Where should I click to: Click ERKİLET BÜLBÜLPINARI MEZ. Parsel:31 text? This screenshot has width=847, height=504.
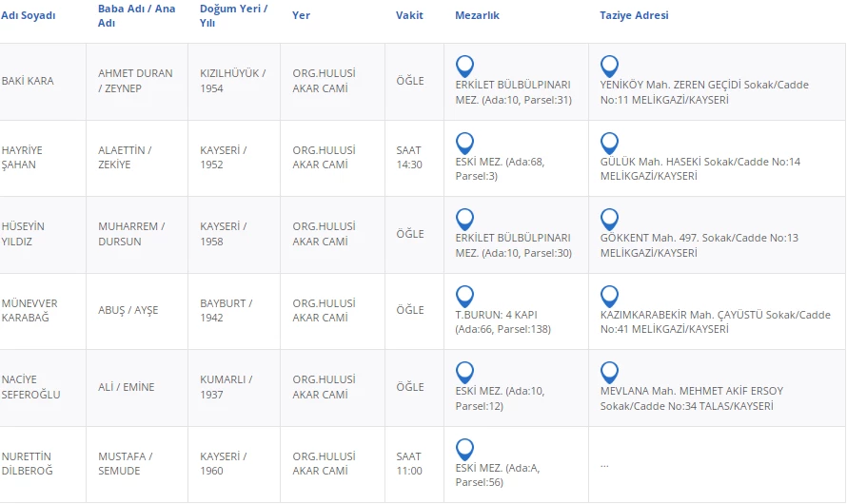pos(514,91)
